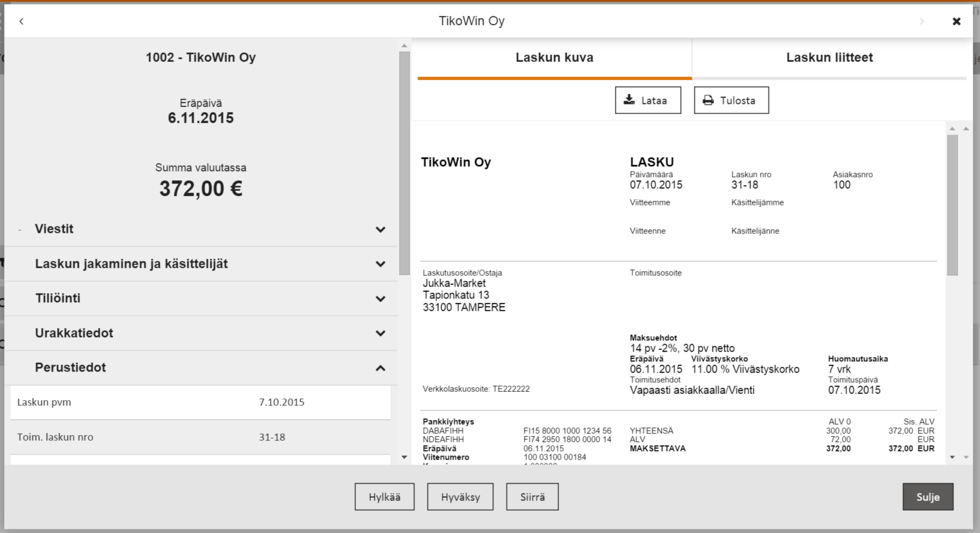
Task: Switch to the Laskun kuva tab
Action: pyautogui.click(x=554, y=57)
